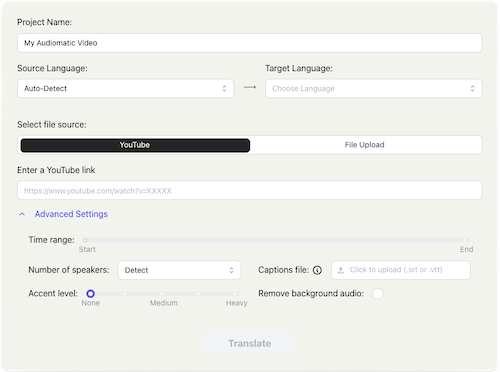This screenshot has height=372, width=500.
Task: Open the Target Language dropdown
Action: click(x=374, y=88)
